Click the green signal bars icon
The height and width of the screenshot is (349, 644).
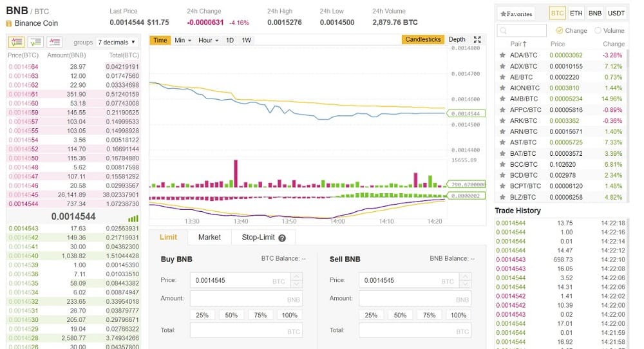point(133,218)
